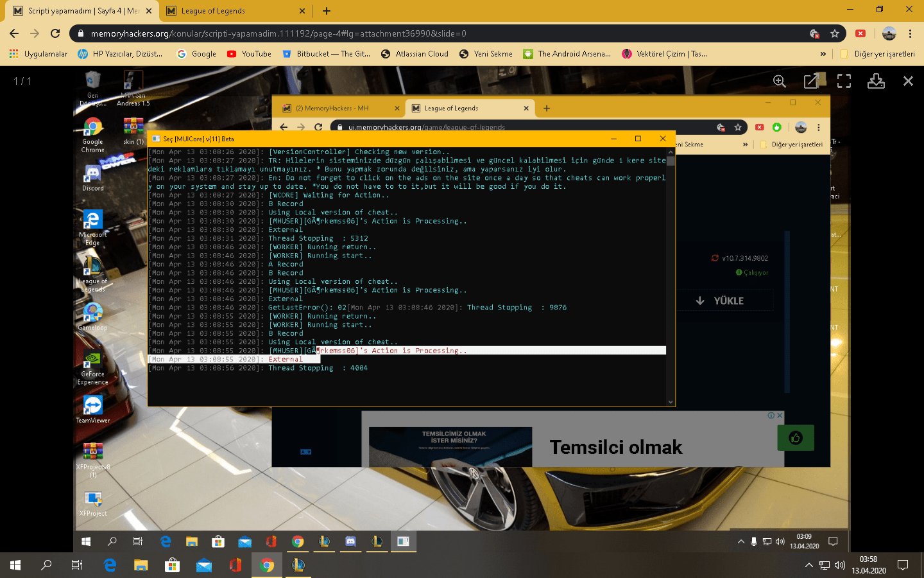Reload the memoryhackers page
The height and width of the screenshot is (578, 924).
(55, 33)
